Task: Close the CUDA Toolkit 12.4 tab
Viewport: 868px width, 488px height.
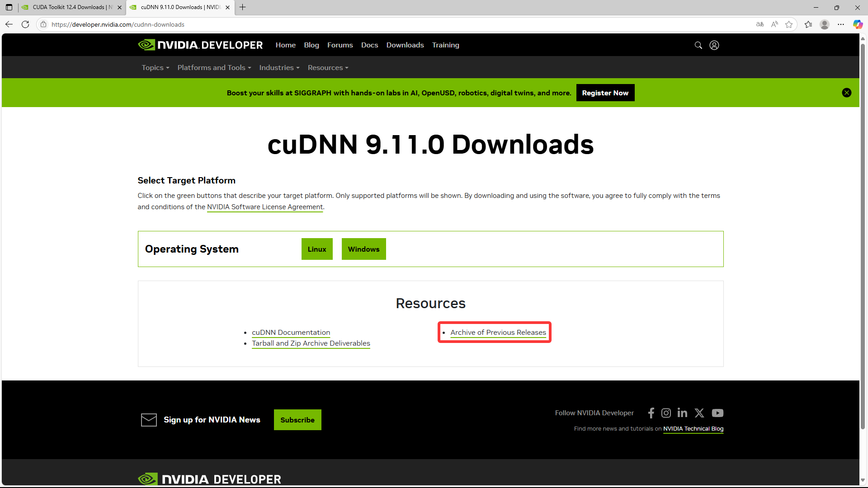Action: 119,7
